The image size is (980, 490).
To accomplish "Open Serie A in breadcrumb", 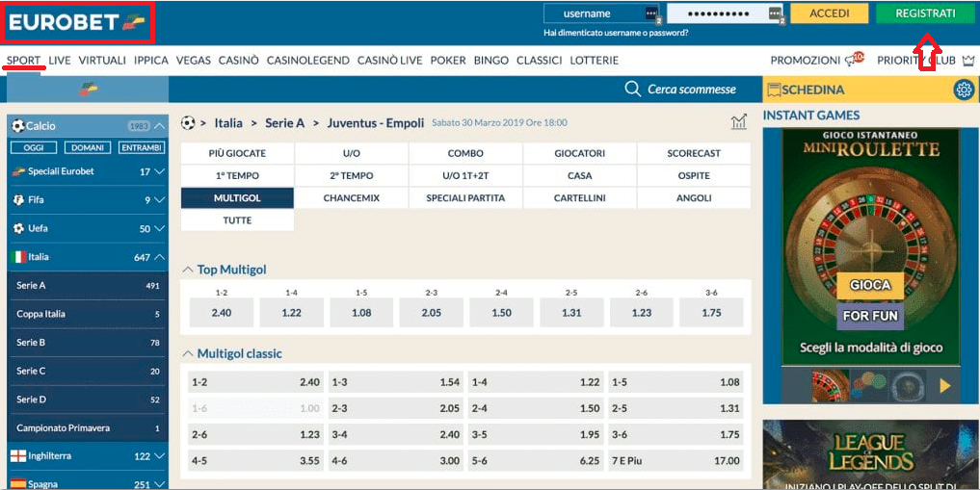I will tap(284, 123).
